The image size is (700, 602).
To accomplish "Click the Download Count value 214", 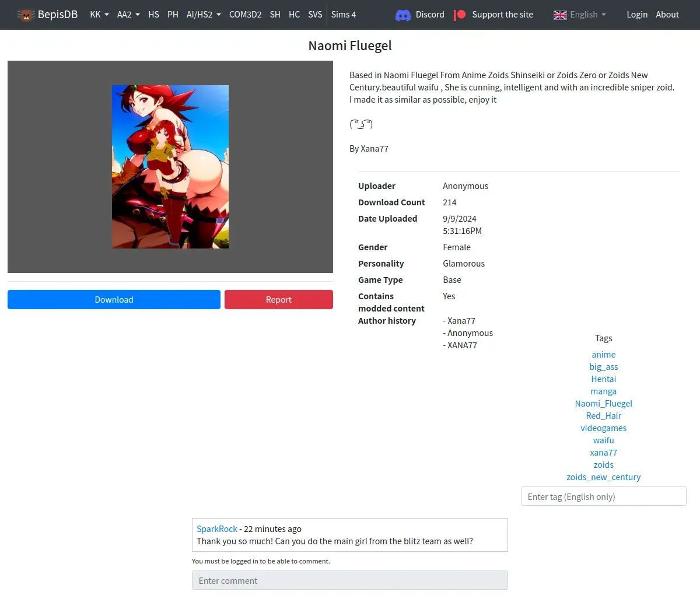I will (x=450, y=202).
